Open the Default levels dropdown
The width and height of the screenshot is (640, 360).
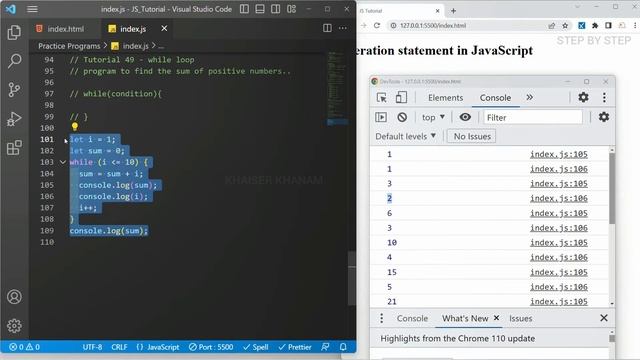click(x=405, y=136)
